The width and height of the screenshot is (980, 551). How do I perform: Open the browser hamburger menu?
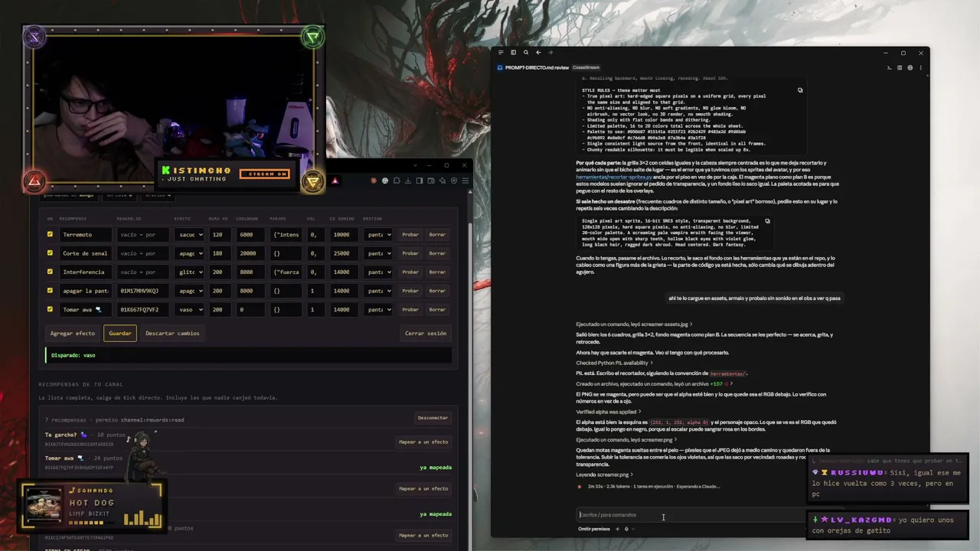(465, 181)
